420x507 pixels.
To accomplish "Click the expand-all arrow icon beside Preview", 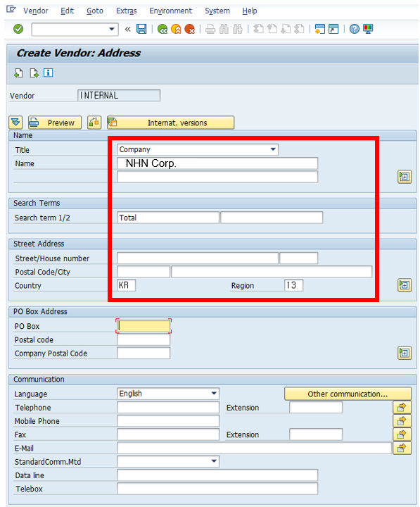I will click(15, 123).
